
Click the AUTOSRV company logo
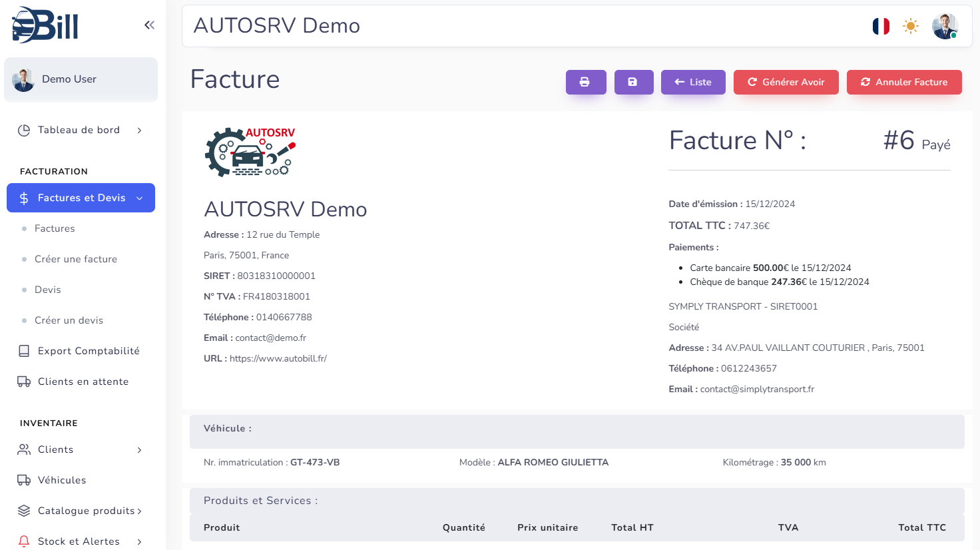click(x=250, y=152)
